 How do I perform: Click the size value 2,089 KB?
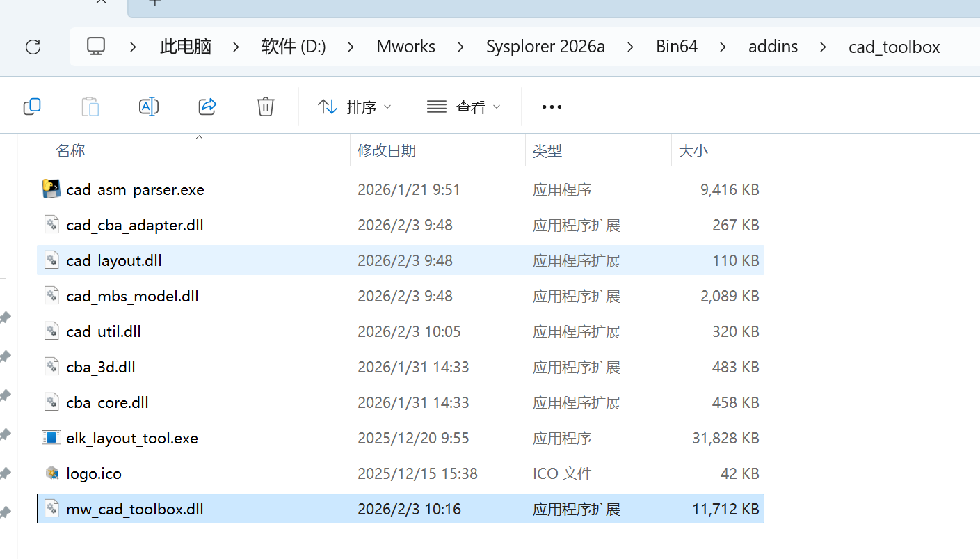tap(730, 296)
